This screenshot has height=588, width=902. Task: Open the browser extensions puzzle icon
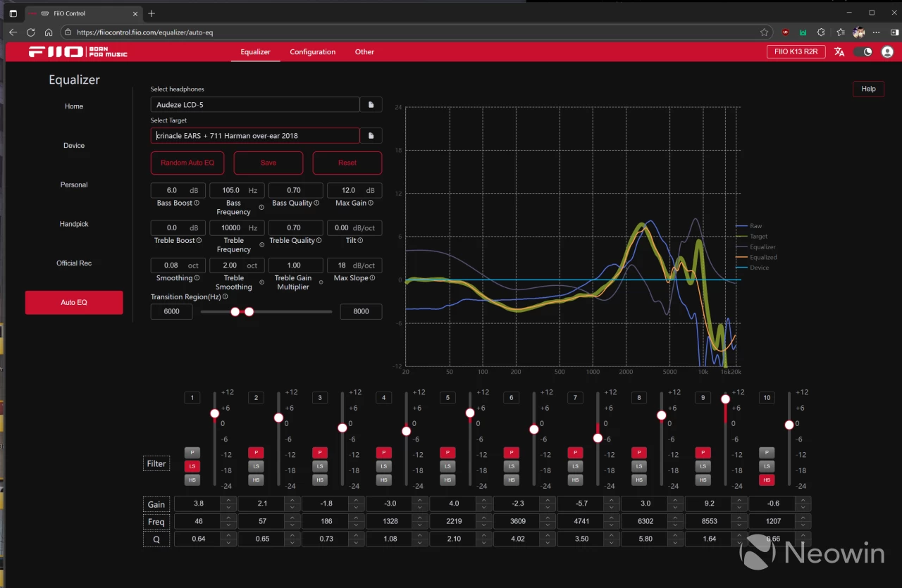point(821,32)
